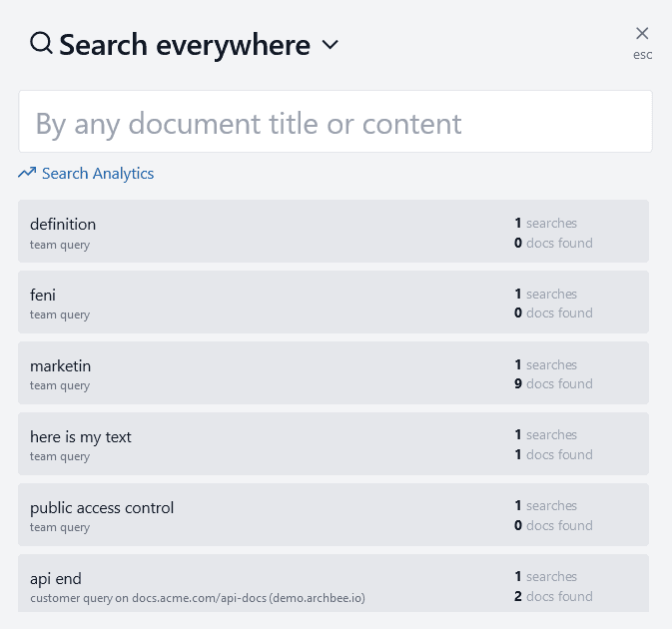Pick the "here is my text" query

(81, 436)
